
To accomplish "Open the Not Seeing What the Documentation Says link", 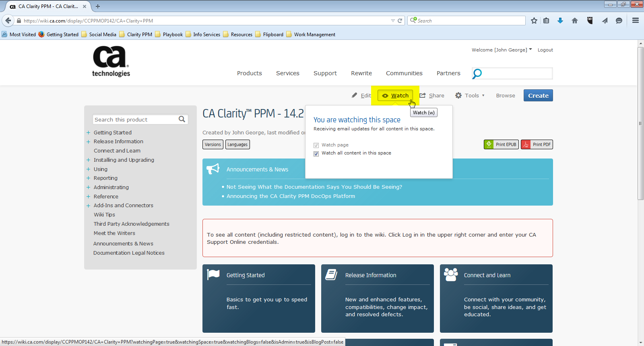I will [x=314, y=187].
